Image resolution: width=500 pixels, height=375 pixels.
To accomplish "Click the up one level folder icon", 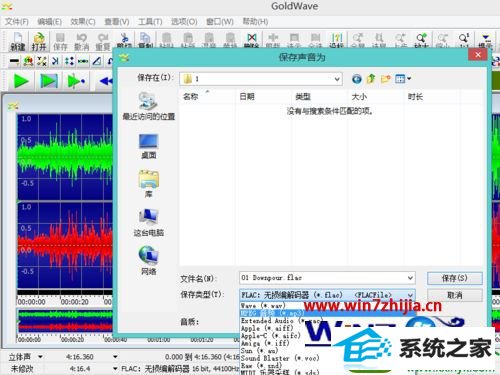I will point(371,79).
